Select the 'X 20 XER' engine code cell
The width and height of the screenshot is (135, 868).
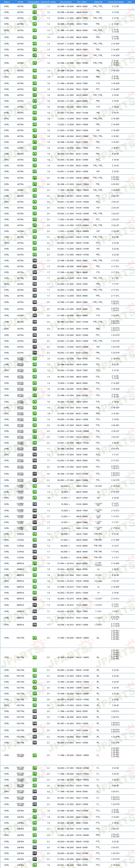pyautogui.click(x=115, y=190)
